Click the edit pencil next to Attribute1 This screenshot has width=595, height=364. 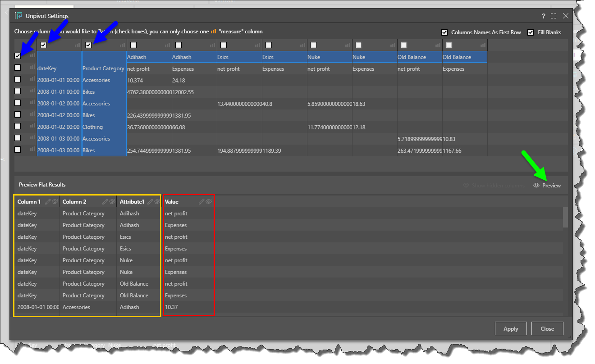point(150,202)
